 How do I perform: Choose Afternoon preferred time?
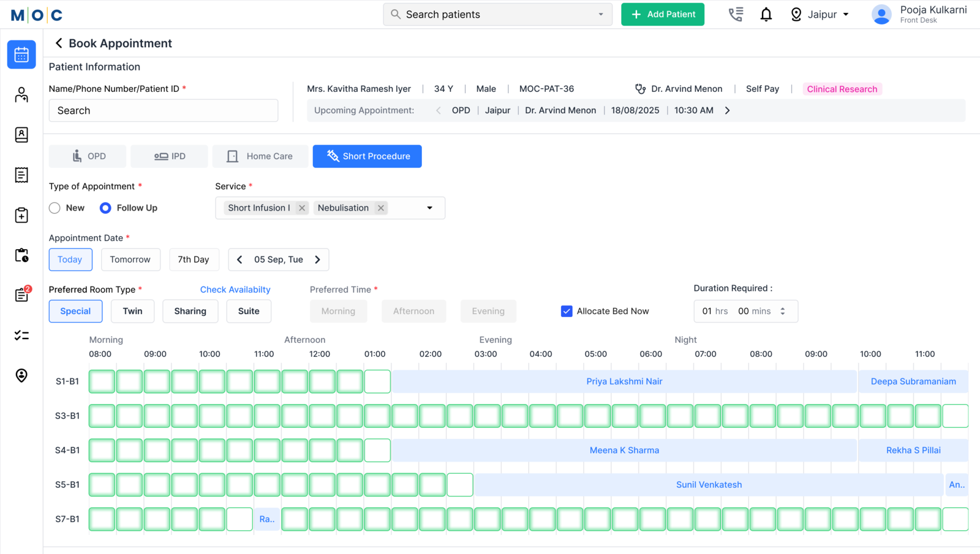(x=413, y=311)
